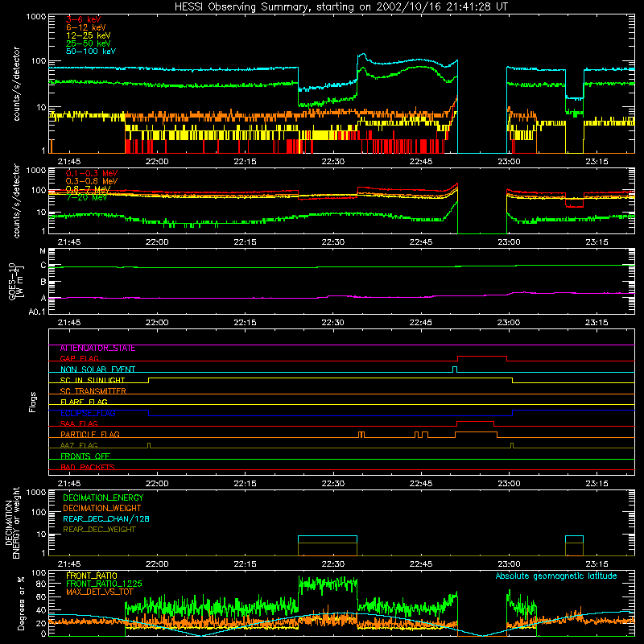Select the GAP_FLAG label
Screen dimensions: 644x644
click(x=79, y=358)
